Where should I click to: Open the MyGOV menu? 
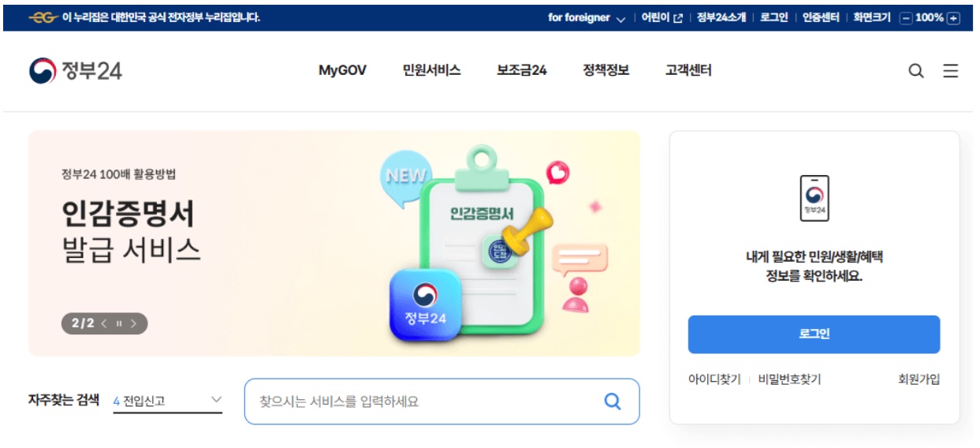(342, 70)
